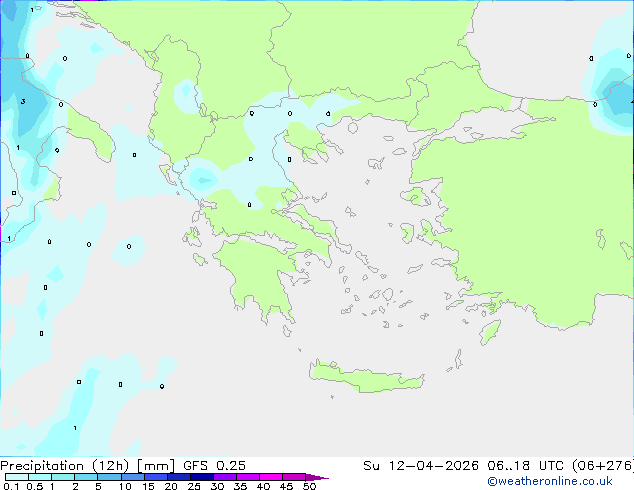Click the island of Crete on the map

click(x=366, y=377)
